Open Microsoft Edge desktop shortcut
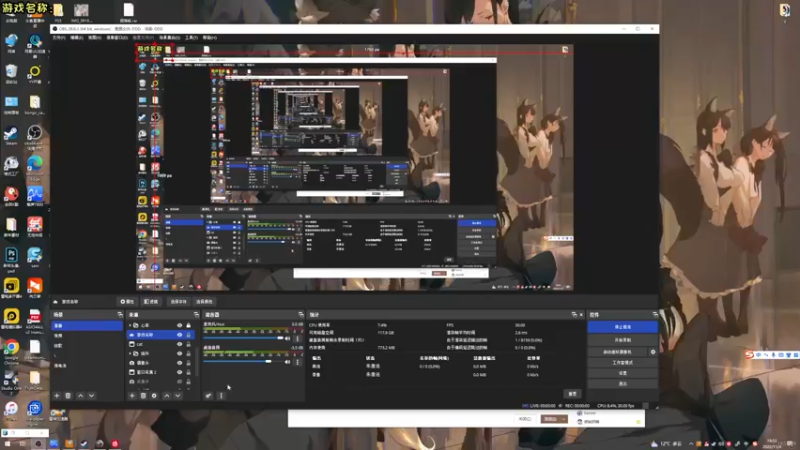 [x=35, y=167]
